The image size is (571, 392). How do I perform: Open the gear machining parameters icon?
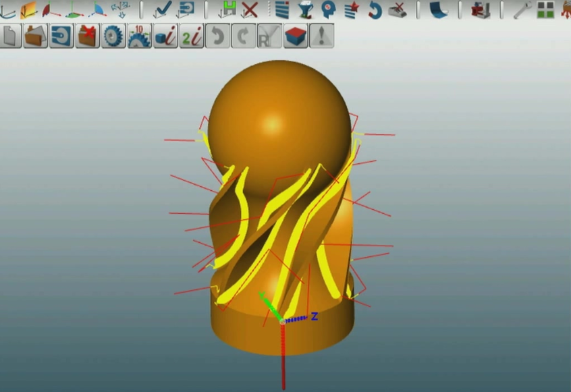tap(113, 37)
